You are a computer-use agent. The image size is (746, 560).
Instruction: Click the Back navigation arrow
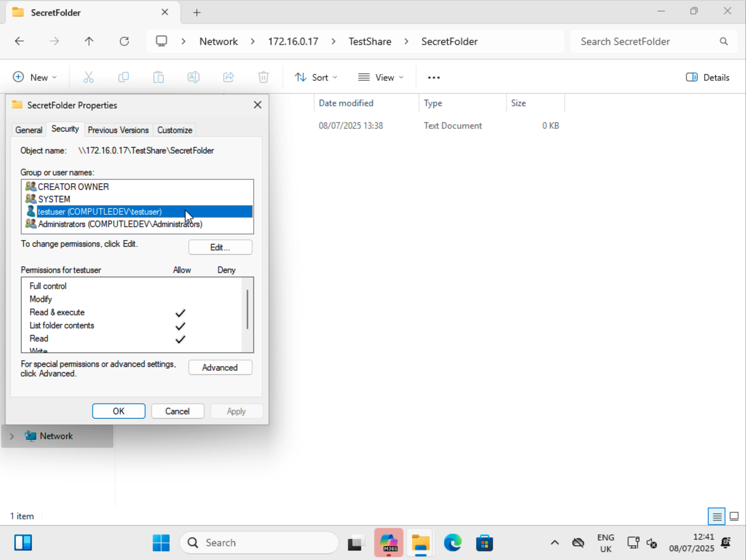(20, 41)
